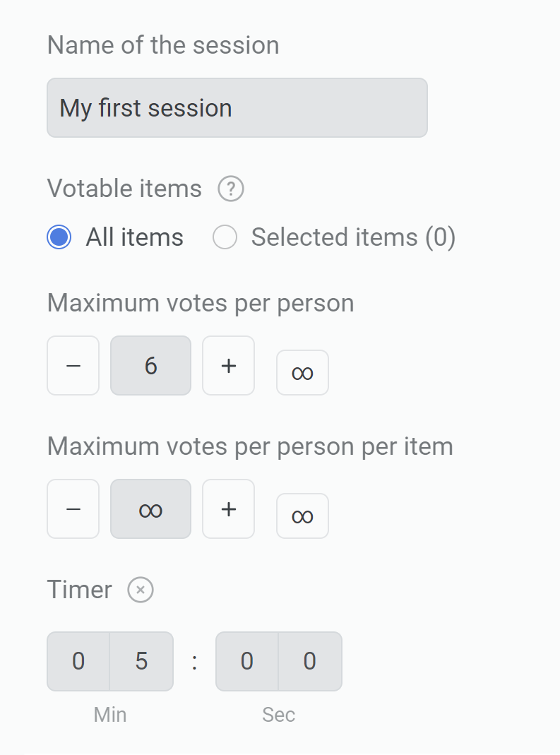Select the Selected items (0) radio button
560x755 pixels.
coord(225,237)
